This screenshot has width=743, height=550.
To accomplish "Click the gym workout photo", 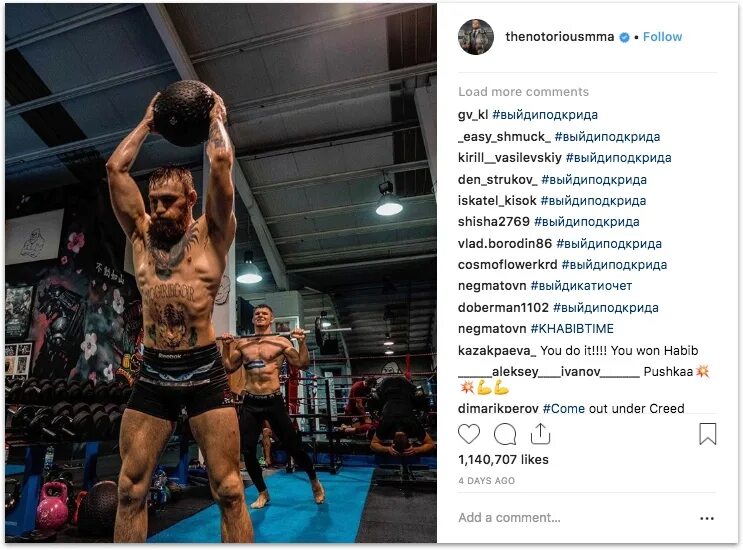I will tap(221, 273).
